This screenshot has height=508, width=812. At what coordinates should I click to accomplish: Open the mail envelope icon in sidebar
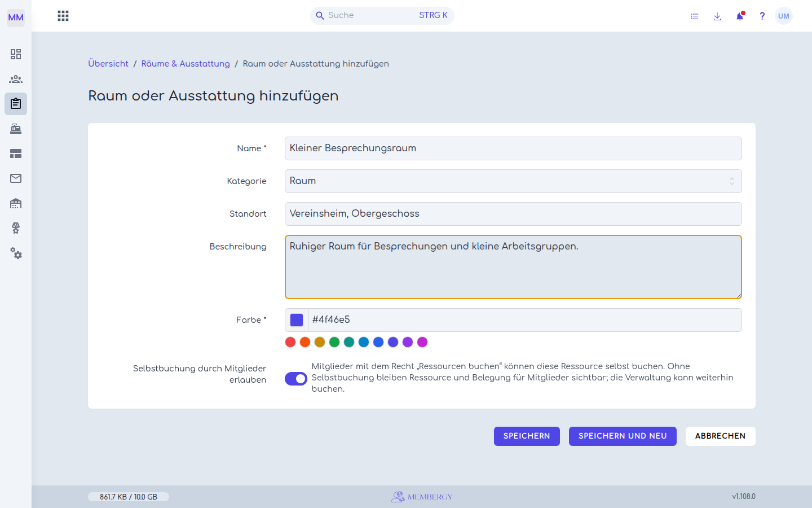[x=16, y=178]
